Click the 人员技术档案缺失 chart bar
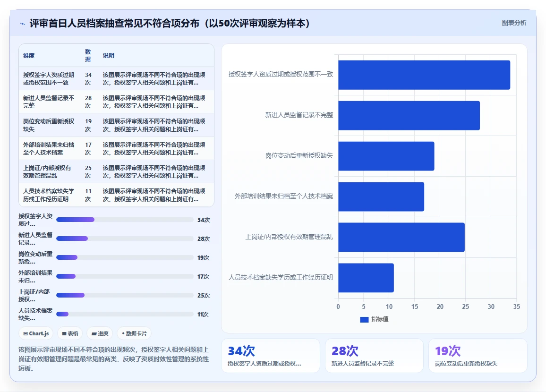 [x=366, y=278]
